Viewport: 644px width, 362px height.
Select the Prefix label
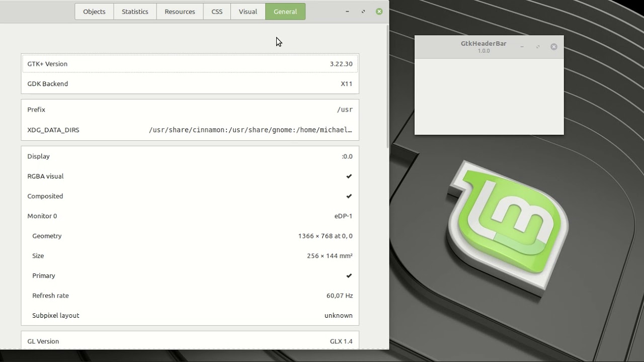[36, 110]
